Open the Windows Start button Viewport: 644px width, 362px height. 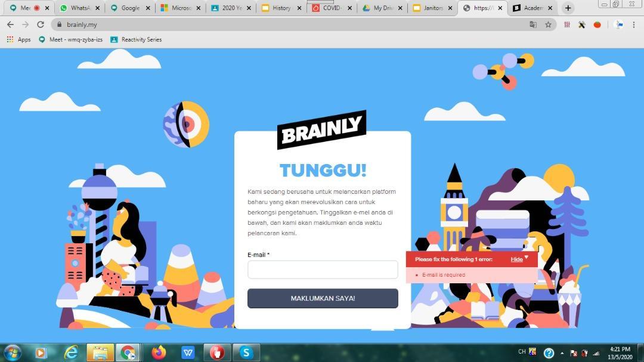pos(12,352)
